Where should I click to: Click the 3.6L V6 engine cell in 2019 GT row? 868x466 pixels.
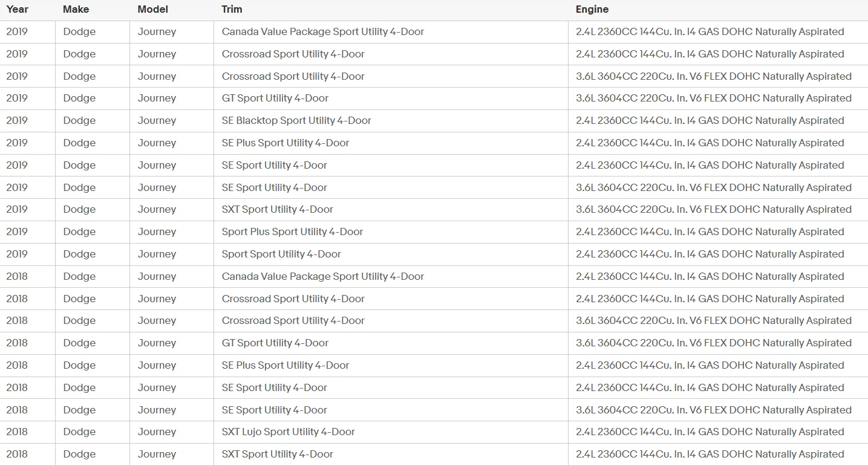(714, 98)
